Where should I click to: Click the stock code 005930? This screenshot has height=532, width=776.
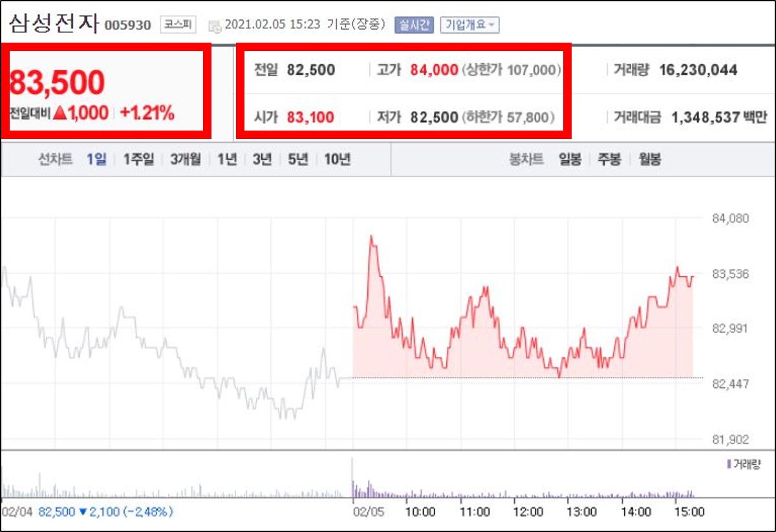[127, 26]
